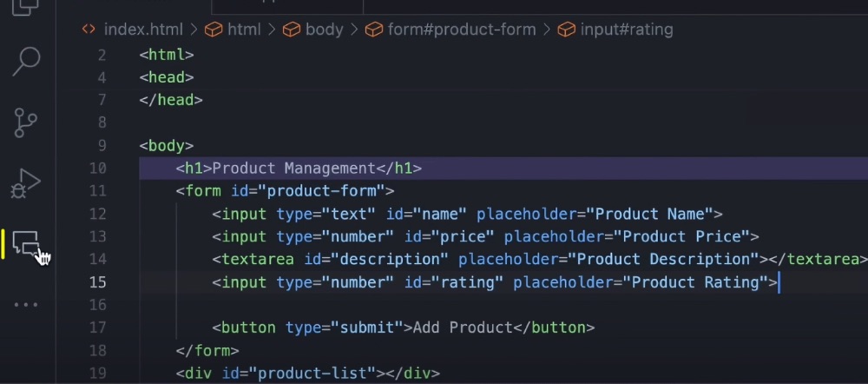Select the input#rating breadcrumb
The image size is (868, 384).
point(627,30)
